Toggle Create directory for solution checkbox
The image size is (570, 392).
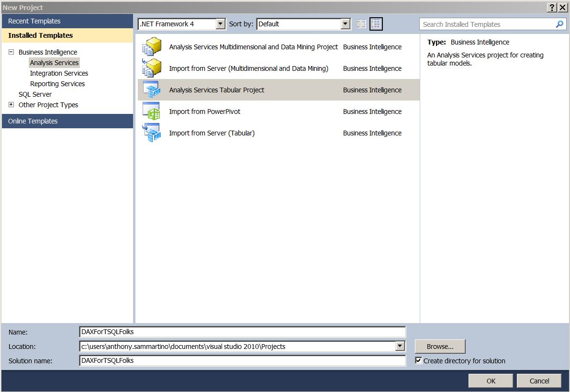click(418, 360)
